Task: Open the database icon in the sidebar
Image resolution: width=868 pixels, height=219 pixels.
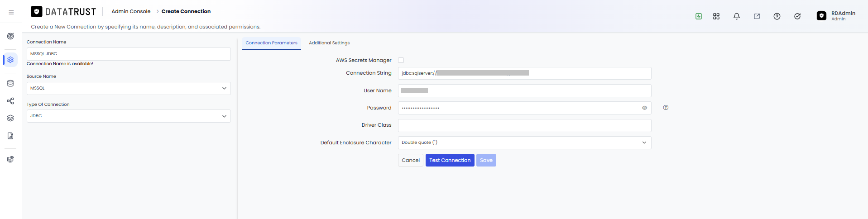Action: tap(10, 83)
